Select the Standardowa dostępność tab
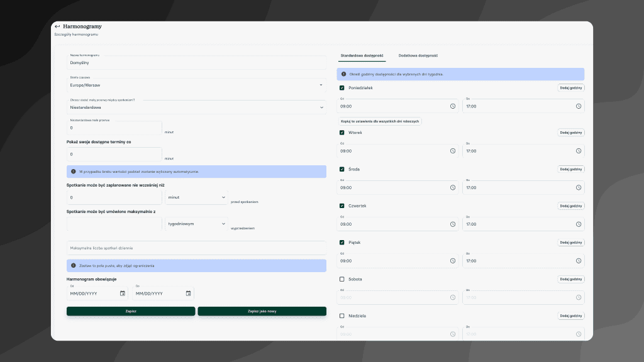 click(362, 55)
